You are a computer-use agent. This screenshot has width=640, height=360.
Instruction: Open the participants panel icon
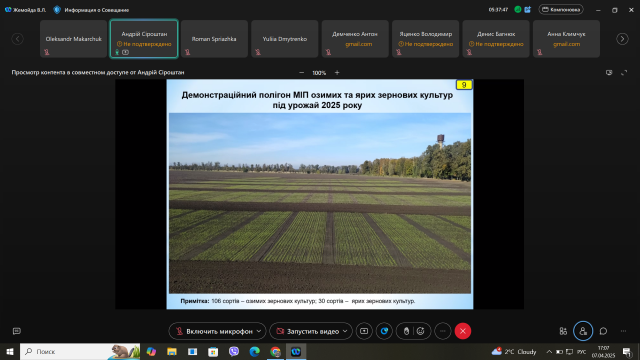point(583,331)
